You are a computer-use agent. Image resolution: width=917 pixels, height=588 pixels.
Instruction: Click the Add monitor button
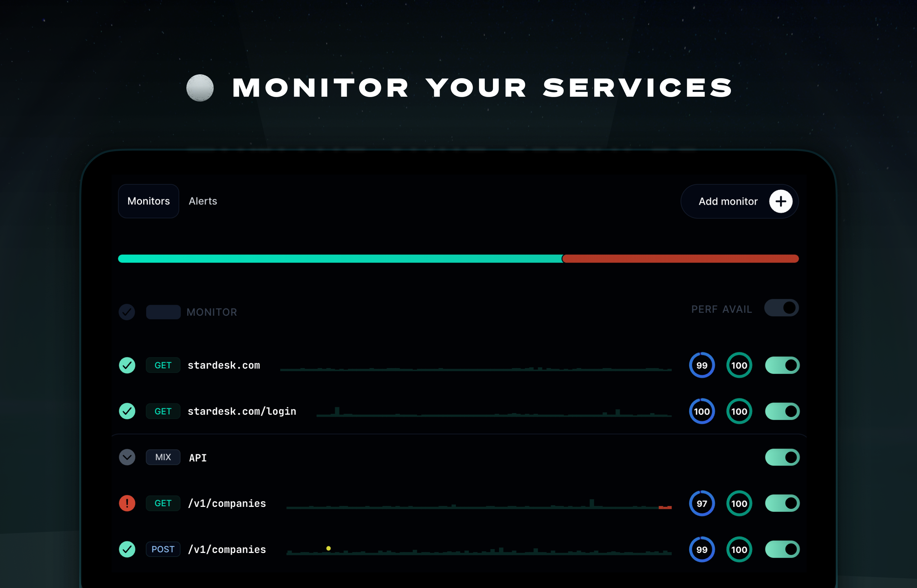(728, 201)
